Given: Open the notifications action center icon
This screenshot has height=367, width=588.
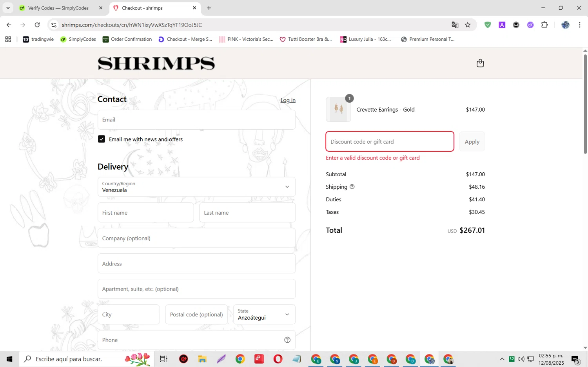Looking at the screenshot, I should [575, 359].
